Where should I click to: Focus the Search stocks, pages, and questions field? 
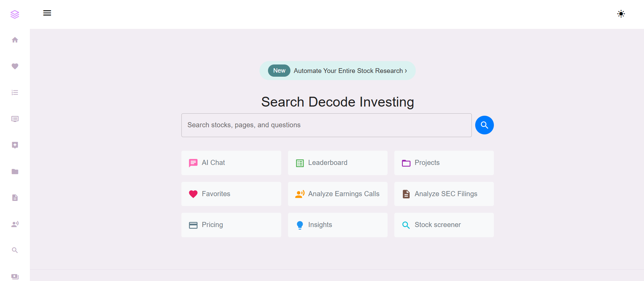click(x=326, y=125)
